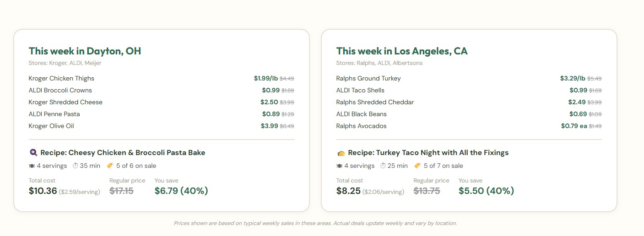Click the clock icon next to 25 min
Screen dimensions: 644x236
pos(383,166)
